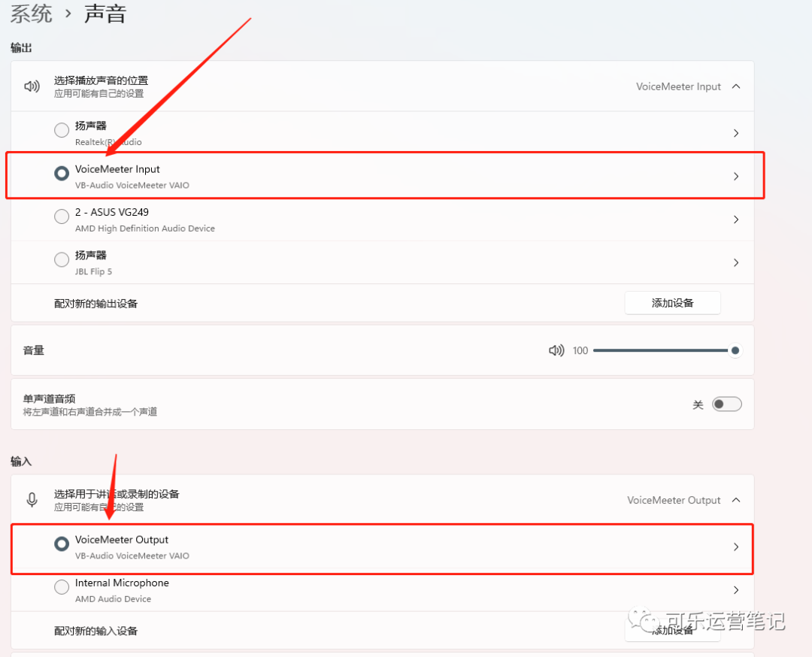Click the microphone icon in the input section
Image resolution: width=812 pixels, height=657 pixels.
[32, 500]
